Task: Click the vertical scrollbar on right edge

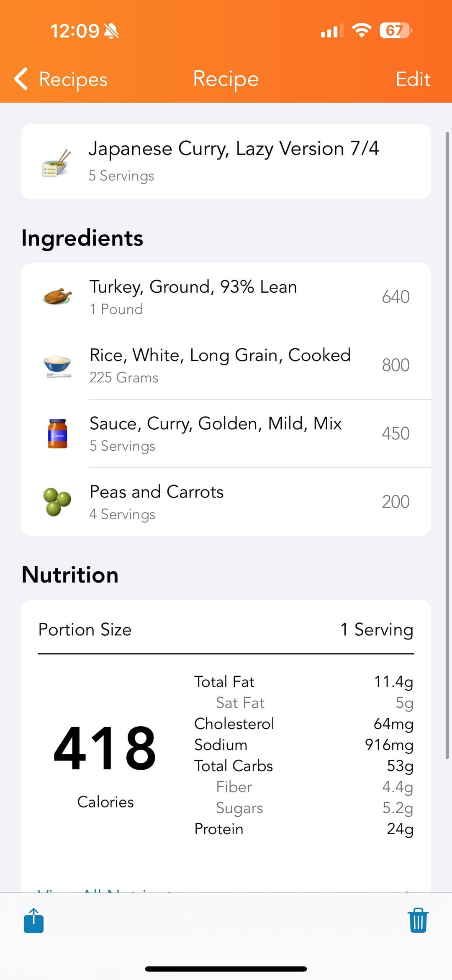Action: pyautogui.click(x=447, y=444)
